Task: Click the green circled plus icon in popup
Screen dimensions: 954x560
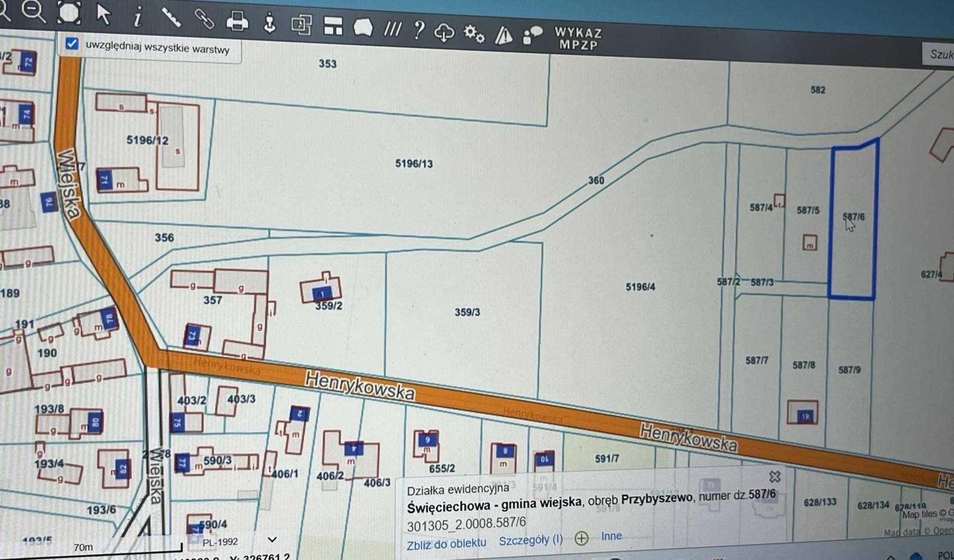Action: tap(581, 539)
